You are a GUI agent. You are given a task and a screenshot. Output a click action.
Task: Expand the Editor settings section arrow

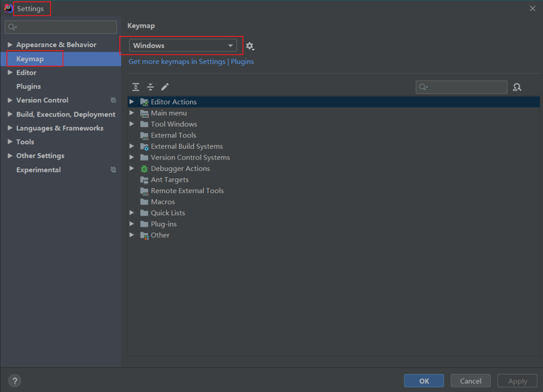click(10, 73)
